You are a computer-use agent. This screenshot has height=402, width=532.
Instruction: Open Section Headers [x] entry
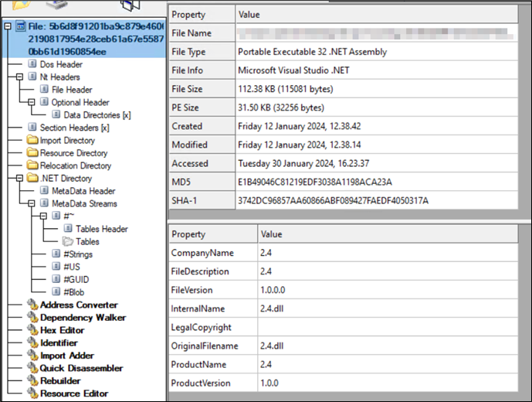[74, 128]
